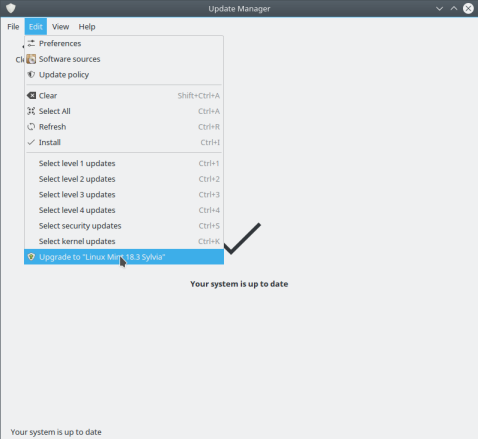Click the Upgrade shield icon
This screenshot has width=478, height=439.
31,257
